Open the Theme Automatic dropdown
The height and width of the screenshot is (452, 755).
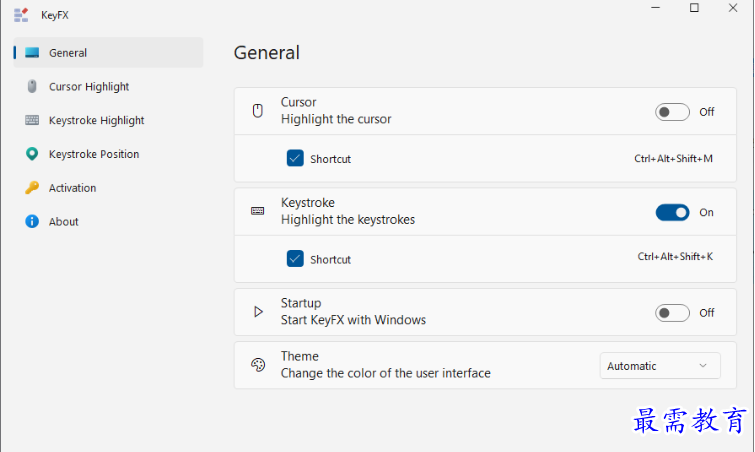click(x=660, y=366)
